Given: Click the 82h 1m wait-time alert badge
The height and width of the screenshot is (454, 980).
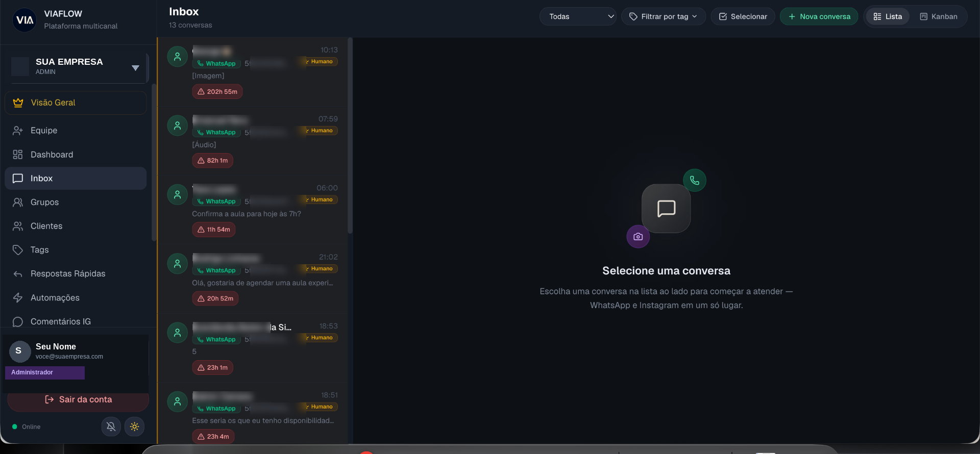Looking at the screenshot, I should (x=213, y=161).
